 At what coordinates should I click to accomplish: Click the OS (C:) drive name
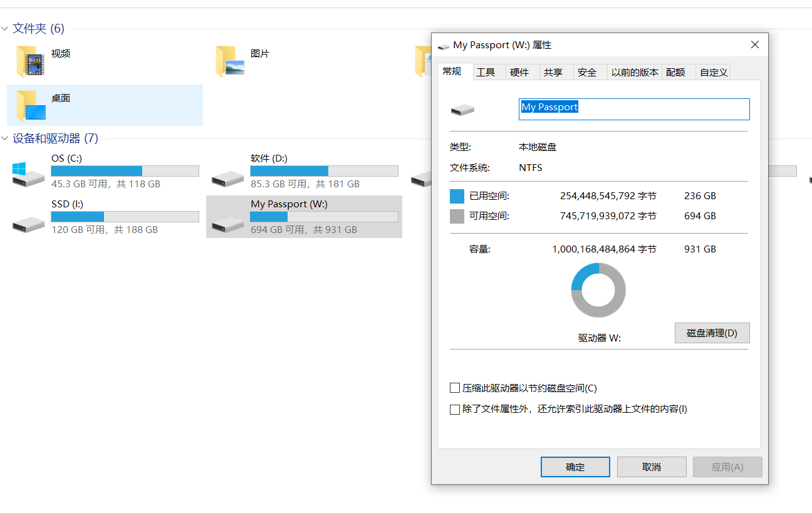pos(66,158)
